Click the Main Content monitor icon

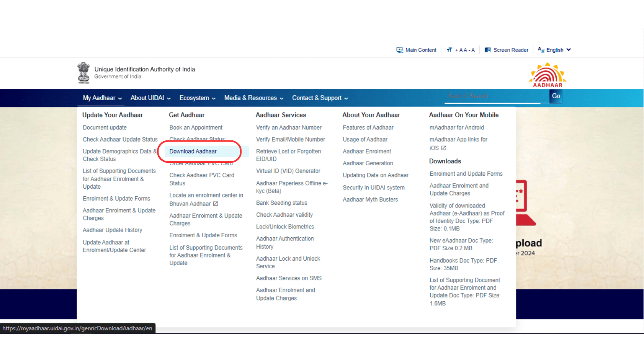400,50
